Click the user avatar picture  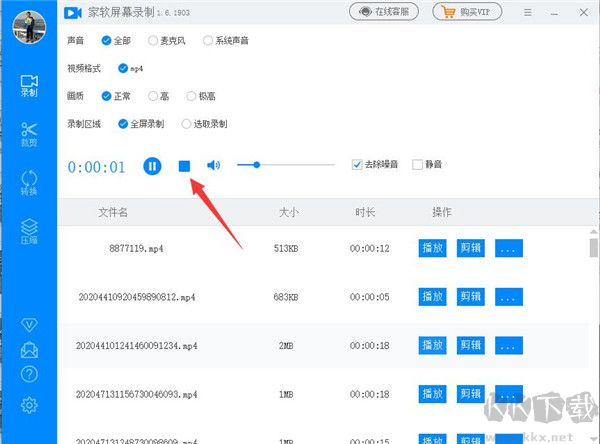tap(29, 23)
